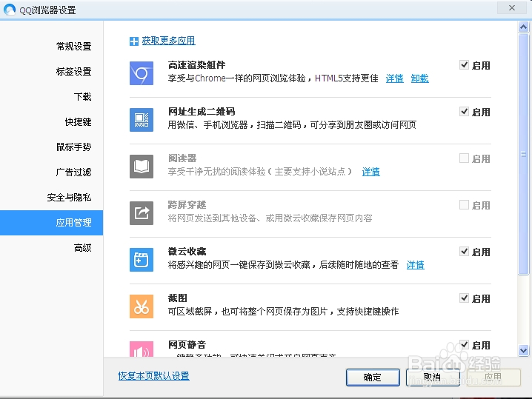Switch to 标签设置 section
The height and width of the screenshot is (399, 532).
(x=52, y=72)
